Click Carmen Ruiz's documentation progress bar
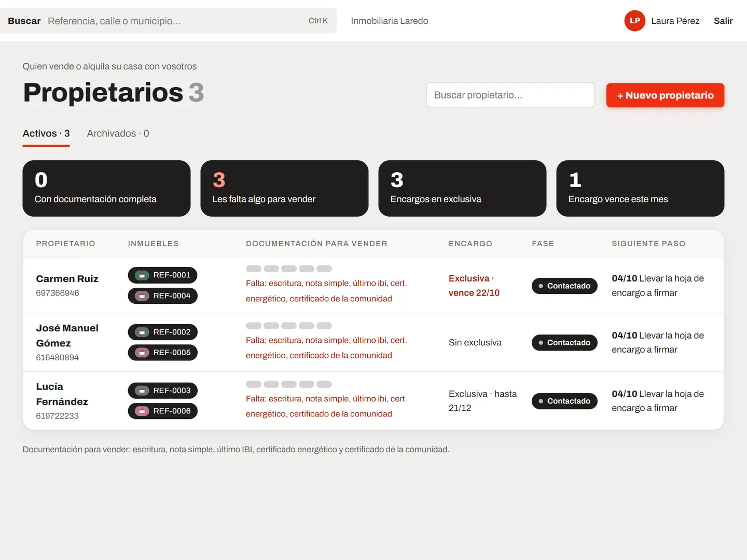The image size is (747, 560). point(289,269)
